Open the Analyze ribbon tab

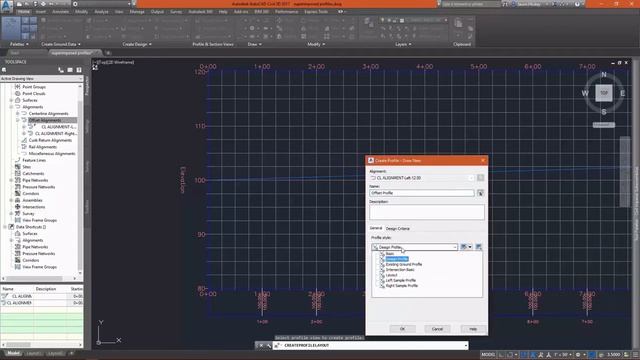pos(101,12)
